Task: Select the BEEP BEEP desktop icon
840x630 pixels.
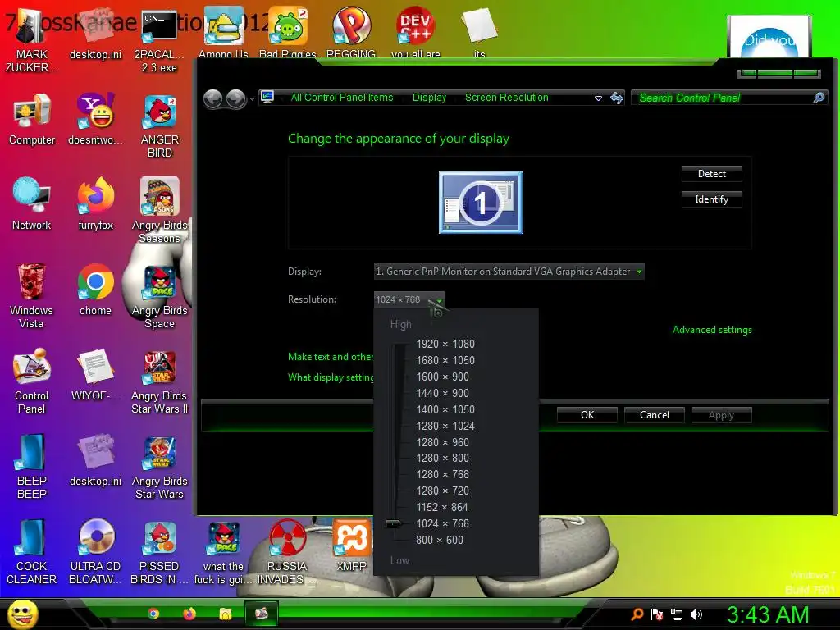Action: point(32,467)
